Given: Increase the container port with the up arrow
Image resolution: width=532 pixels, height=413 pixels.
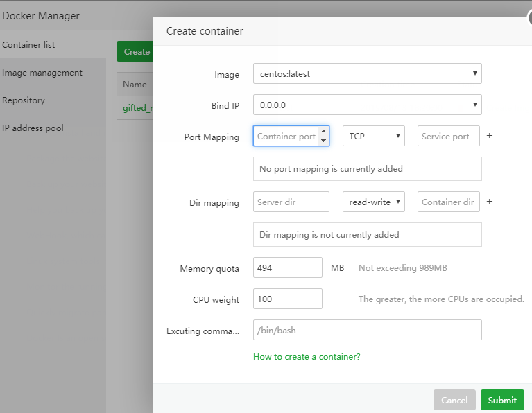Looking at the screenshot, I should pos(323,132).
